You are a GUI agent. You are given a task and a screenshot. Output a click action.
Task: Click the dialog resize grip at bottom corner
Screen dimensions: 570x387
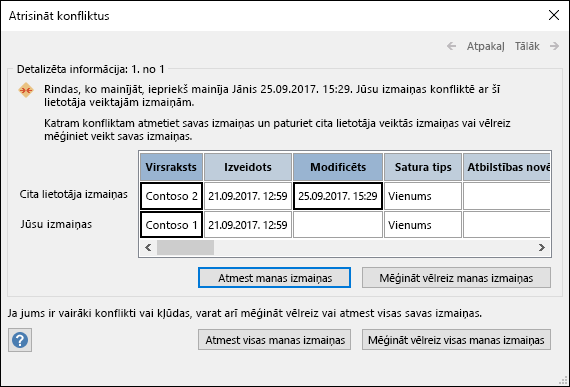tap(563, 380)
